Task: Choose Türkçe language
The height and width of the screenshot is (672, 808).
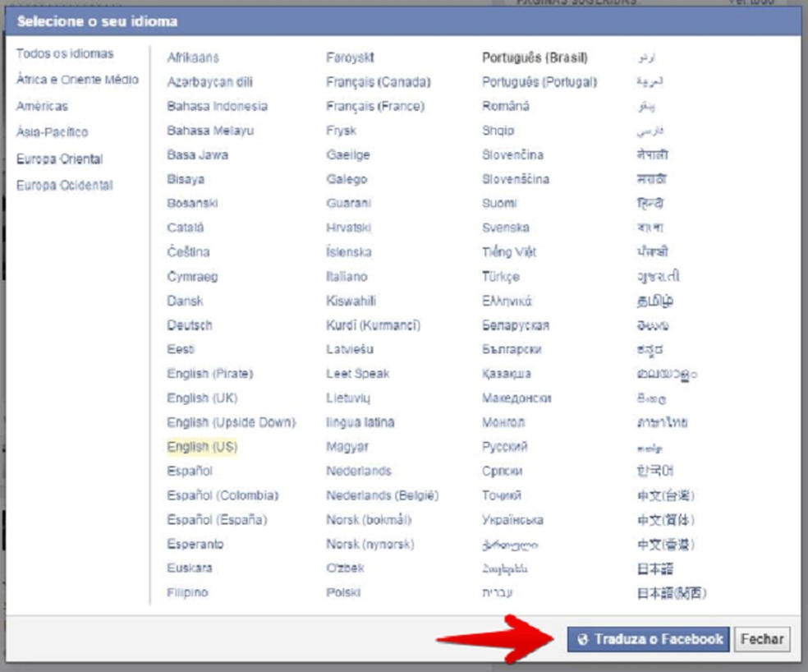Action: tap(501, 277)
